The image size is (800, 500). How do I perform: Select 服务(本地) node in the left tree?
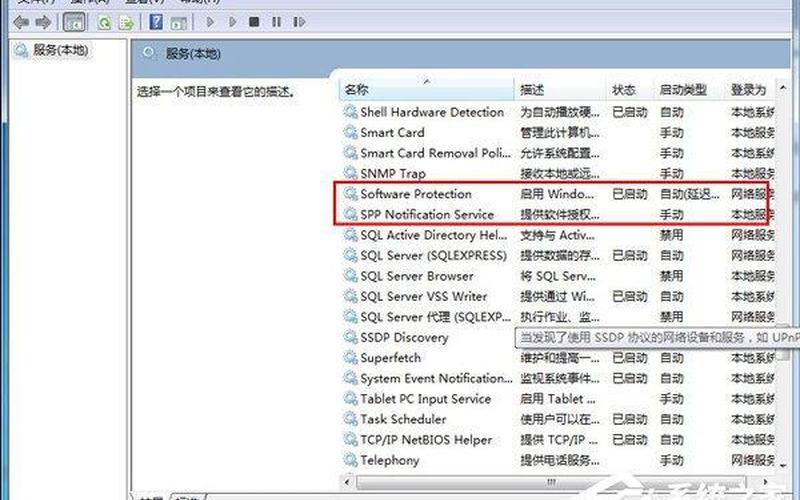pyautogui.click(x=60, y=50)
